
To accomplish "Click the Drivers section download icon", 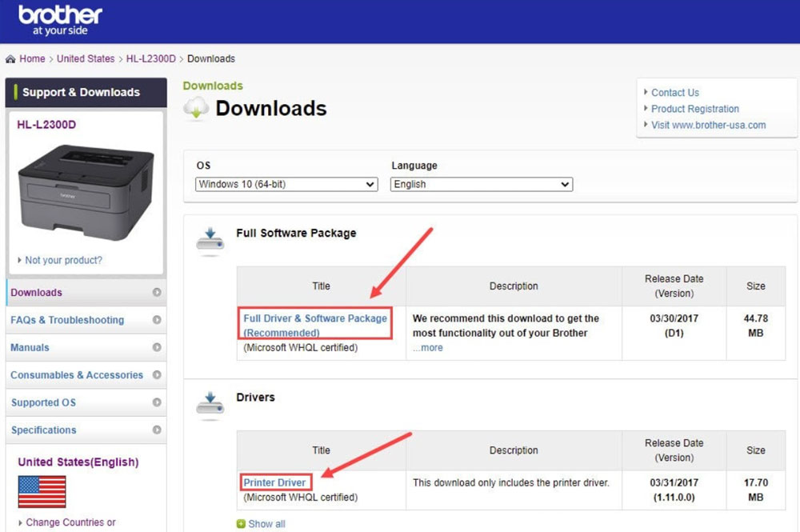I will [210, 405].
